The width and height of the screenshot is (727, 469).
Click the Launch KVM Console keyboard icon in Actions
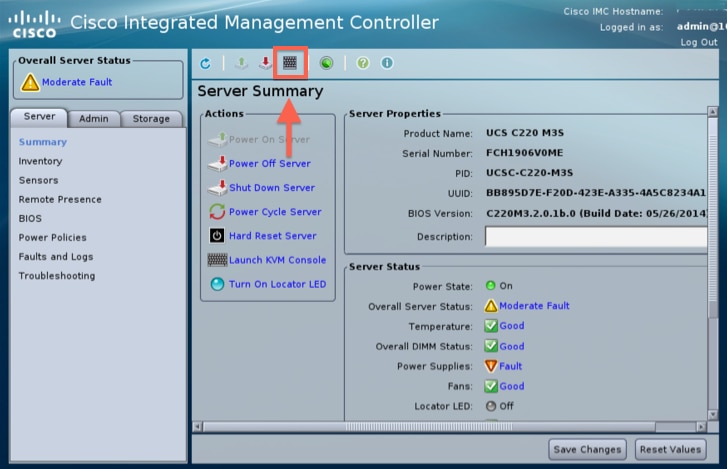tap(217, 260)
